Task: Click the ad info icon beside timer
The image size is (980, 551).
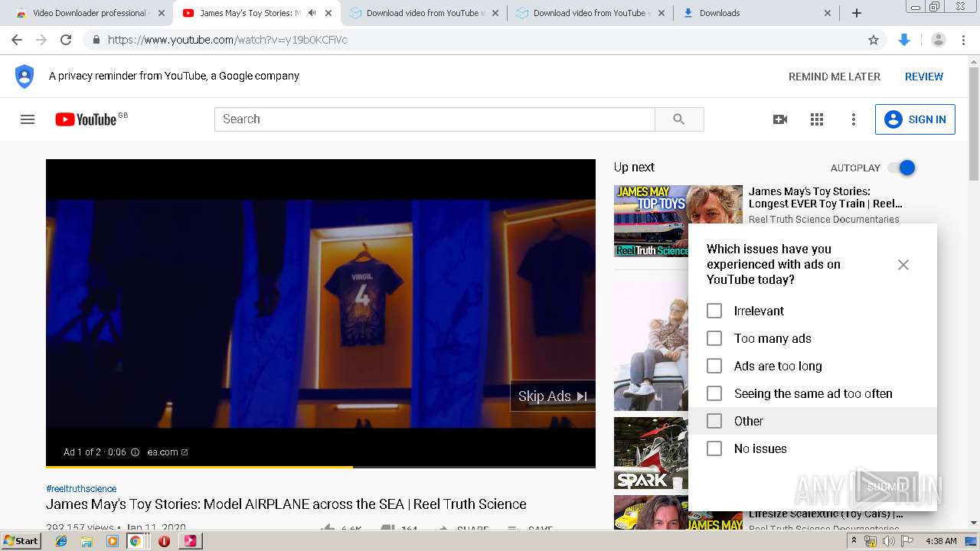Action: [135, 452]
